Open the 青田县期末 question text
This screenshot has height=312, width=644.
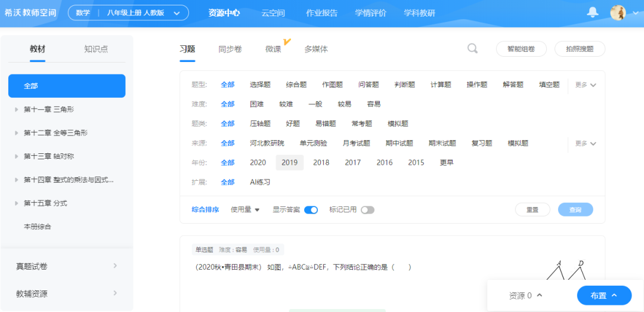(302, 267)
